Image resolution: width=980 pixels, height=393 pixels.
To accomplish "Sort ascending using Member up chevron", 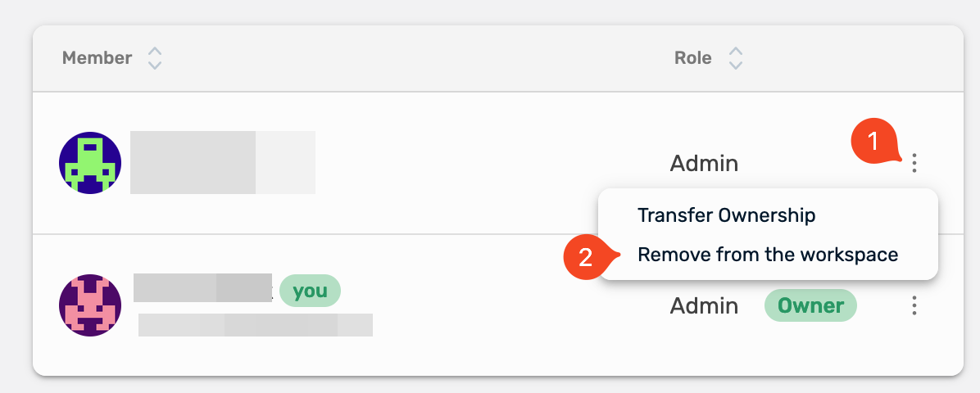I will (x=154, y=52).
